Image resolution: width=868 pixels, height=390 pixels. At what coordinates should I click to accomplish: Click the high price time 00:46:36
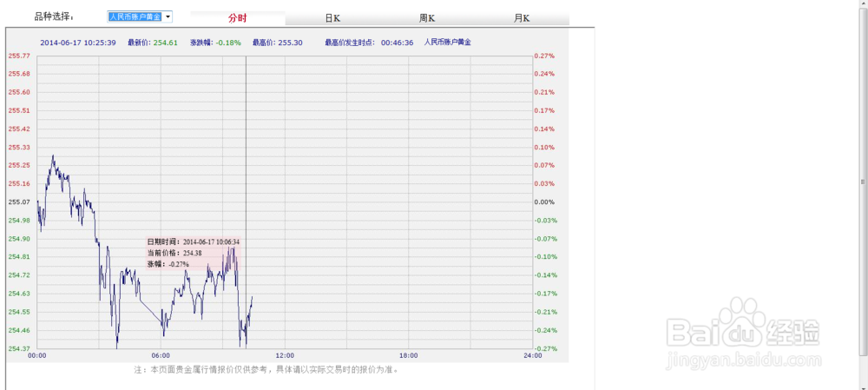coord(397,42)
